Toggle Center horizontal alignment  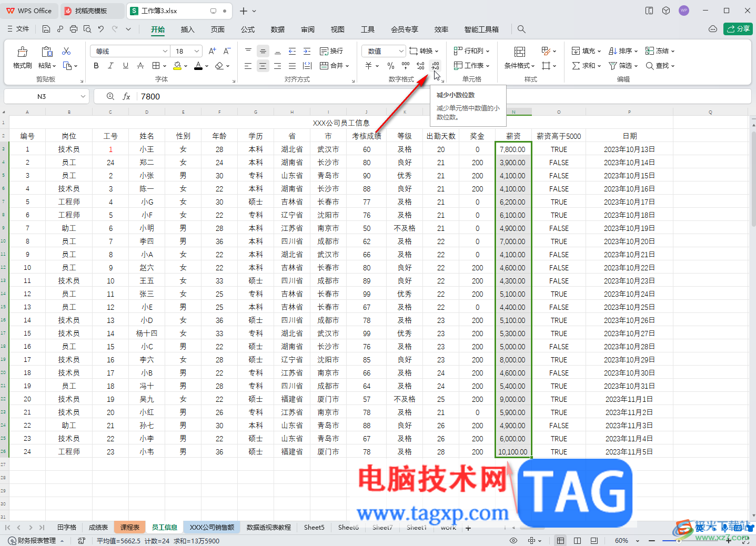click(263, 66)
